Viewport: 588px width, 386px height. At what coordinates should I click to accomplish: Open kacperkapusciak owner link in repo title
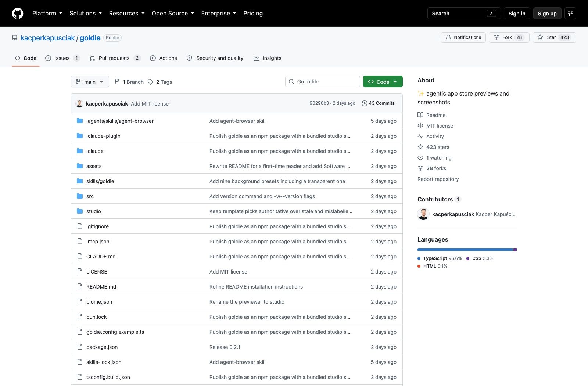48,38
